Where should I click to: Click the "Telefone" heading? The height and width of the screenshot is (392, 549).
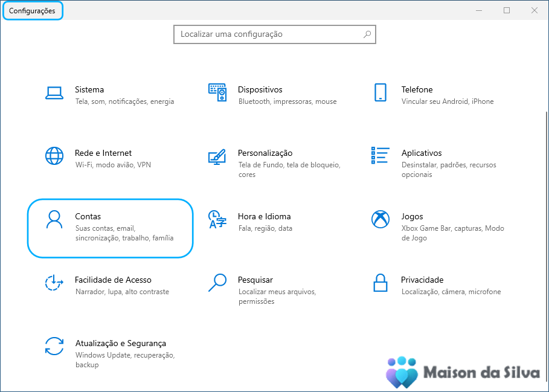point(417,89)
